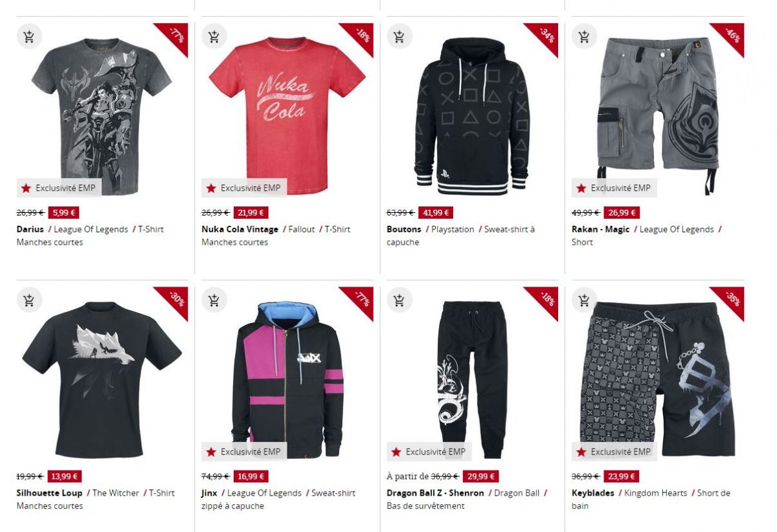Add Keyblades swim shorts to cart

(584, 300)
